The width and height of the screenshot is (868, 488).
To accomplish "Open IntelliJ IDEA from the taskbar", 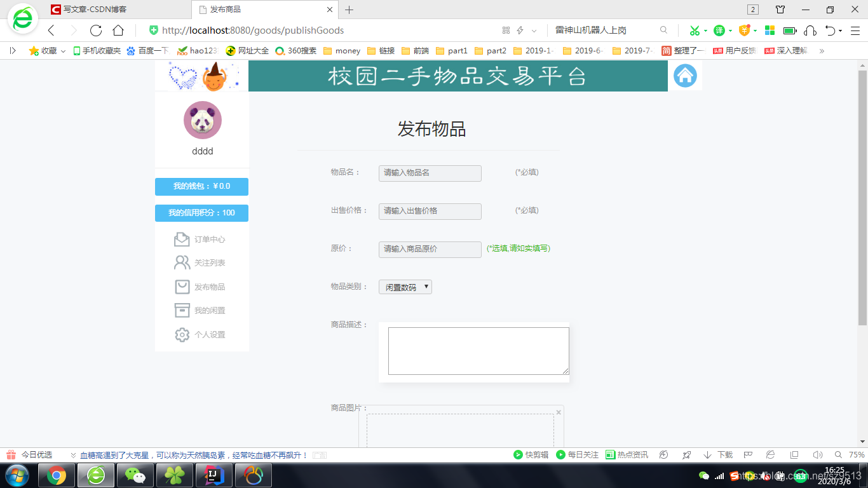I will [214, 475].
